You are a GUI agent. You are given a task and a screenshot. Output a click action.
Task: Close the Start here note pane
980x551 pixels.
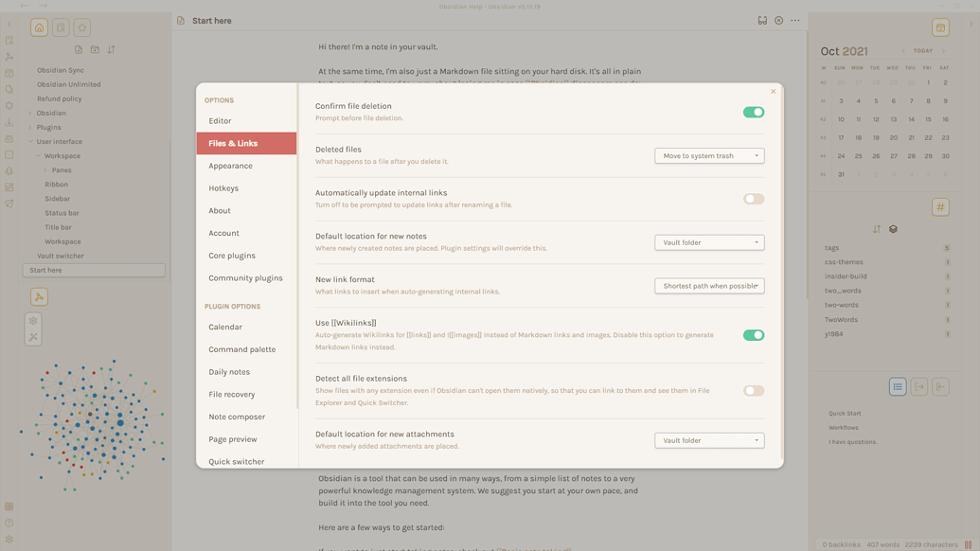[x=778, y=21]
